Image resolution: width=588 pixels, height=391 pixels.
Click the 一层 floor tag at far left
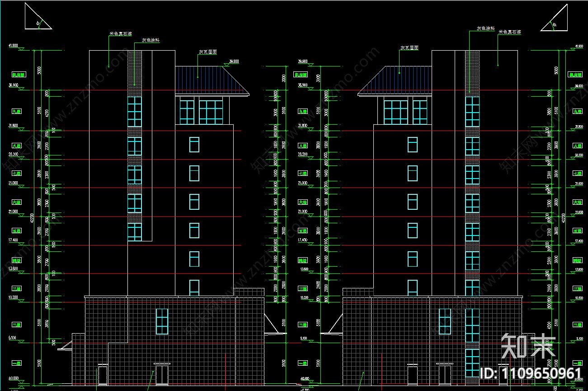point(17,363)
